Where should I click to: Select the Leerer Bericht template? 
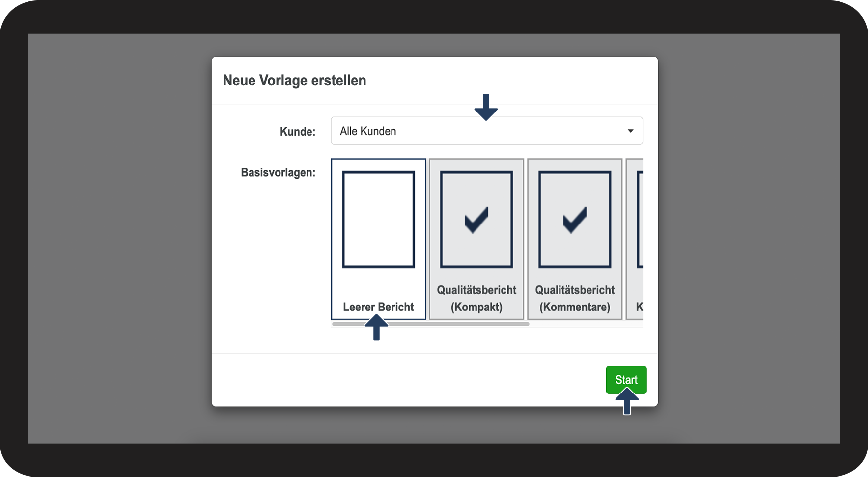tap(378, 239)
